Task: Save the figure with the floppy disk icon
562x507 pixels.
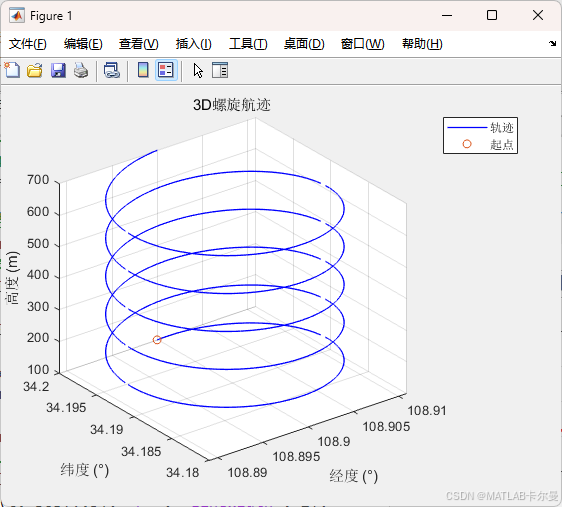Action: (58, 70)
